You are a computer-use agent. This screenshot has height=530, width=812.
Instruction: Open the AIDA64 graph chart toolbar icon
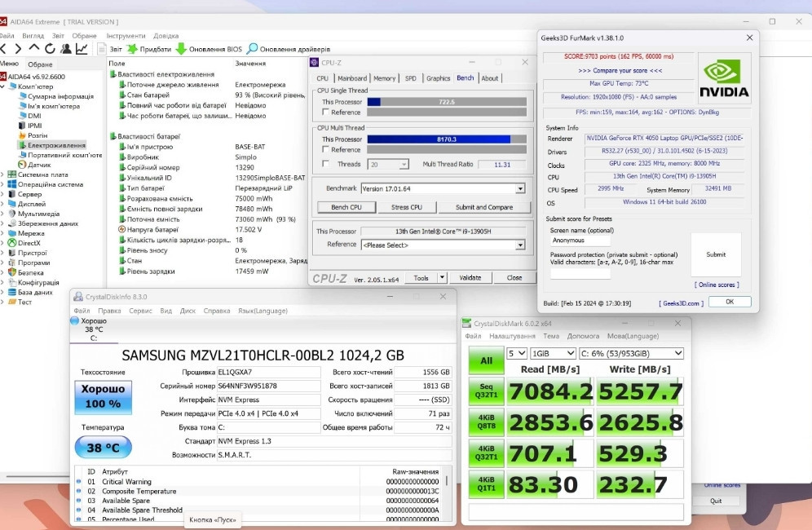click(82, 49)
